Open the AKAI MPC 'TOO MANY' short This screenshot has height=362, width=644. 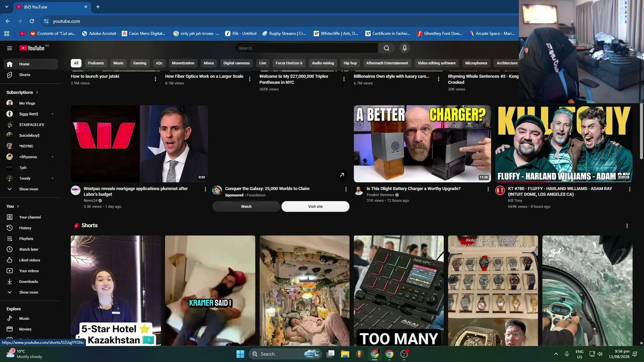click(x=398, y=291)
